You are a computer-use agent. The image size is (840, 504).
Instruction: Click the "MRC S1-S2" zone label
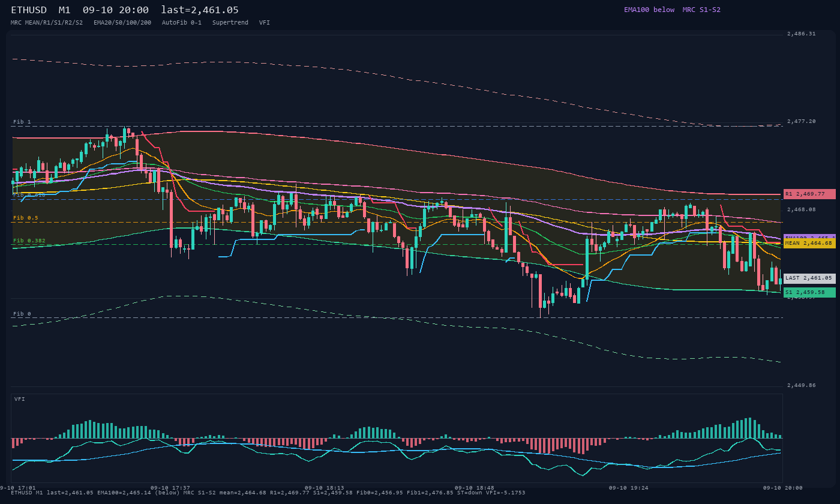(701, 10)
